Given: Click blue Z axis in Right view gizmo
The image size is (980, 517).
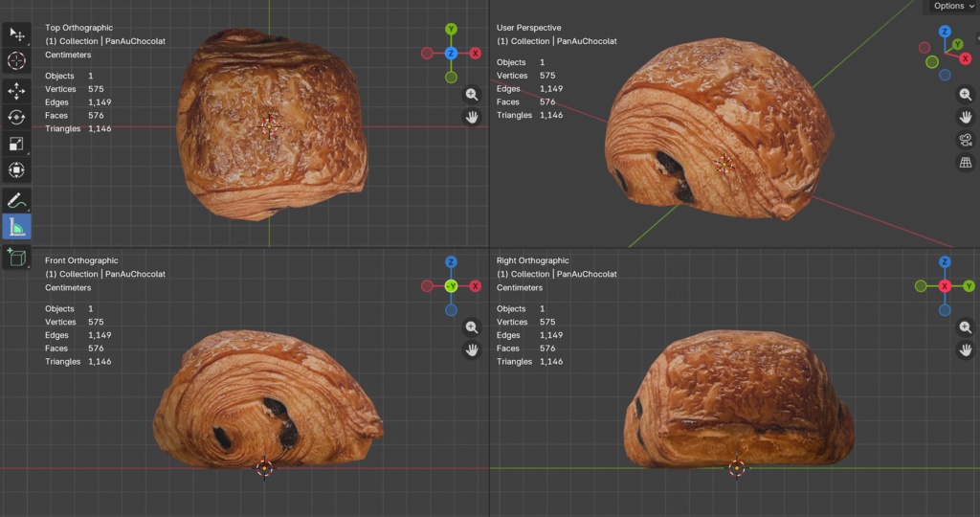Looking at the screenshot, I should [x=945, y=262].
